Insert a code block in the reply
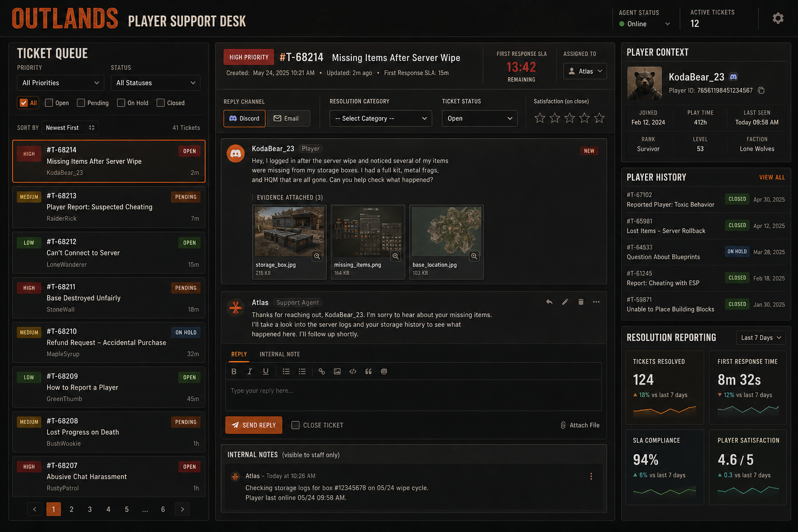This screenshot has height=532, width=798. click(x=353, y=371)
